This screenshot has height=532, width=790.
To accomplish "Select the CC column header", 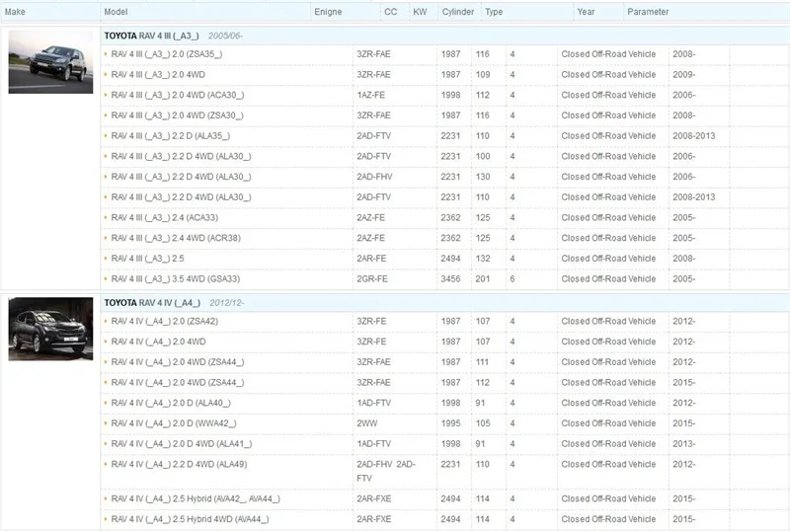I will 390,12.
